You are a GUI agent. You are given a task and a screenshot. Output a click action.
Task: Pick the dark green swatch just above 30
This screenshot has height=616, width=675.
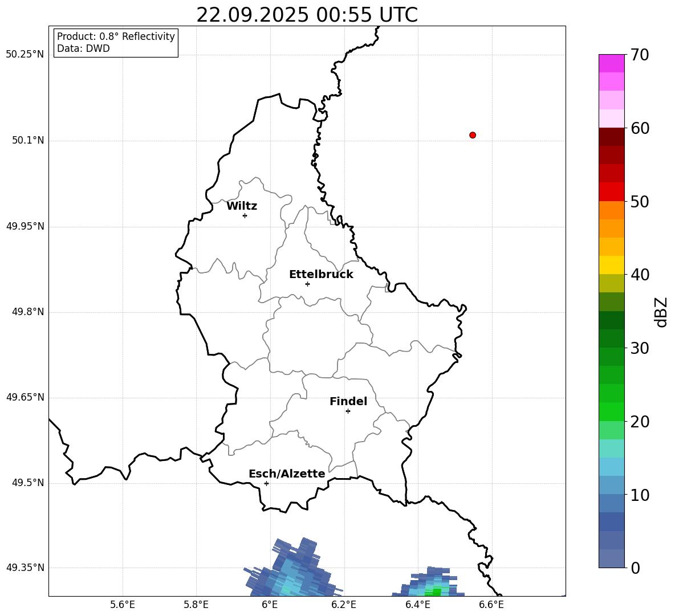coord(611,338)
